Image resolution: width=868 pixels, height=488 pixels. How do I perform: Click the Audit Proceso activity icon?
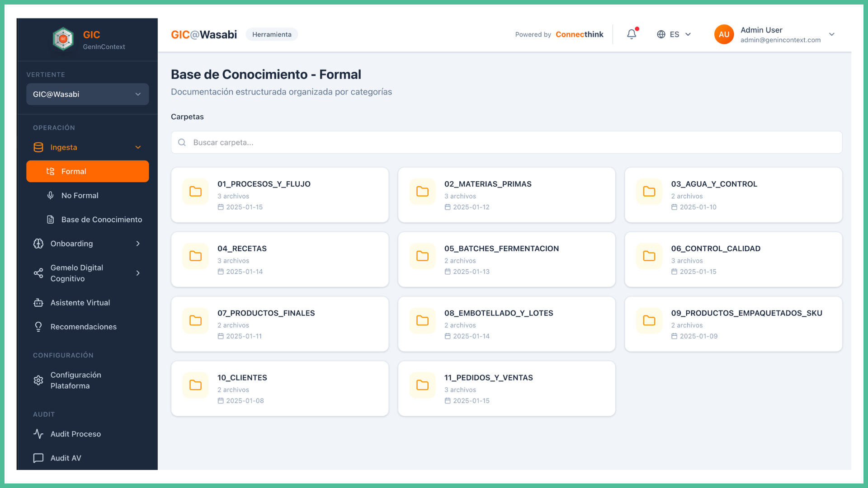(38, 434)
